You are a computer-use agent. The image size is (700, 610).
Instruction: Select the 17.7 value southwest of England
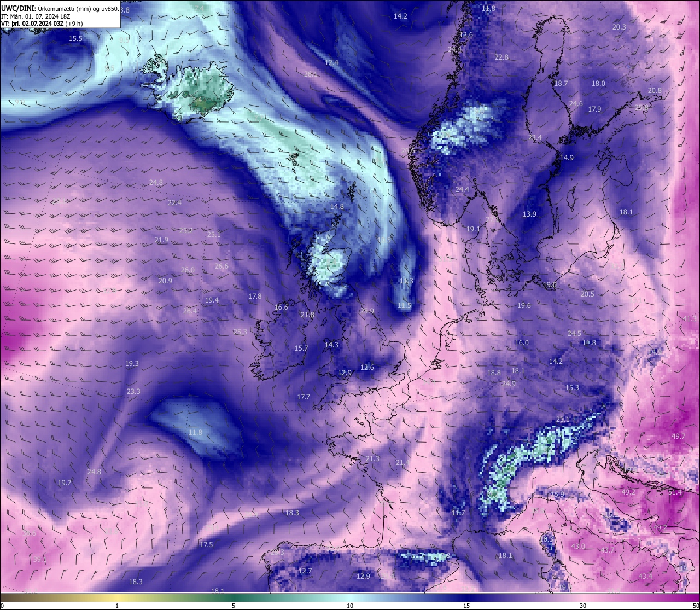coord(304,397)
